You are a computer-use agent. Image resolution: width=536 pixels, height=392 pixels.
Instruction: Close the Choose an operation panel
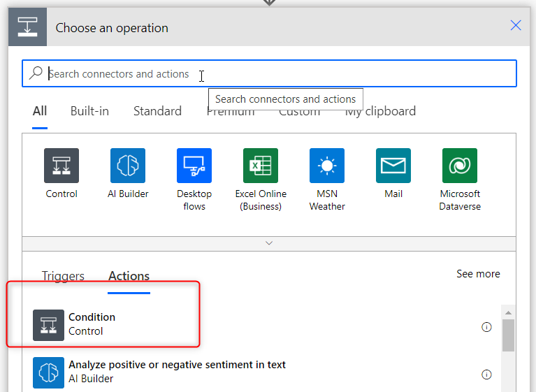pyautogui.click(x=516, y=25)
